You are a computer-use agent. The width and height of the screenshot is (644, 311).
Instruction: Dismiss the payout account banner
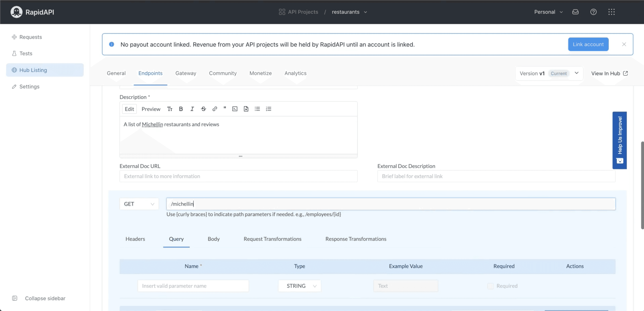coord(624,44)
